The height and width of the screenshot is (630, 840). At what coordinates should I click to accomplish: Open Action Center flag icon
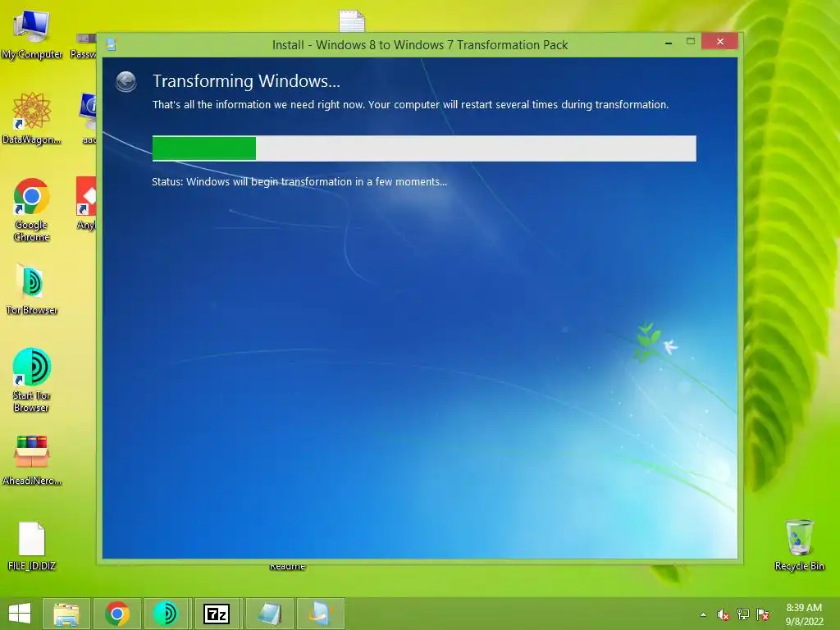coord(763,614)
